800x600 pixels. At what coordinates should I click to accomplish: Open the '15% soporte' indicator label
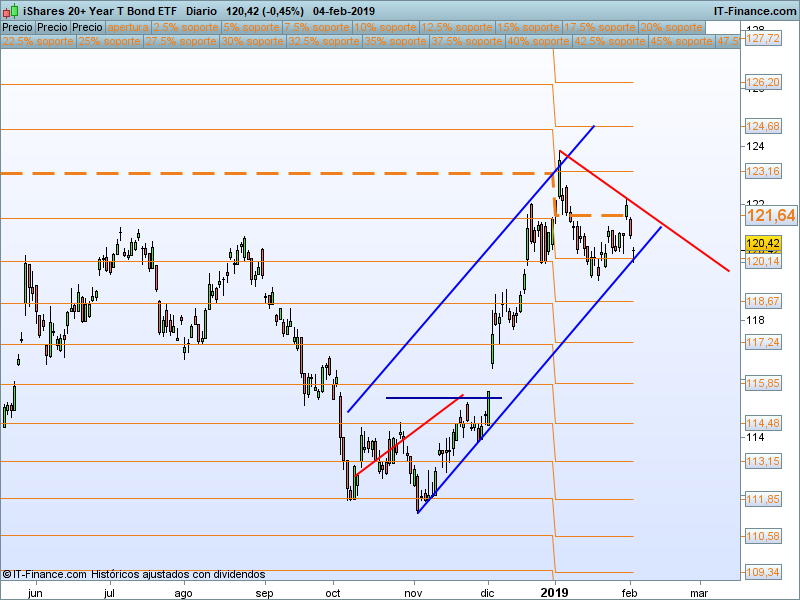(x=529, y=28)
